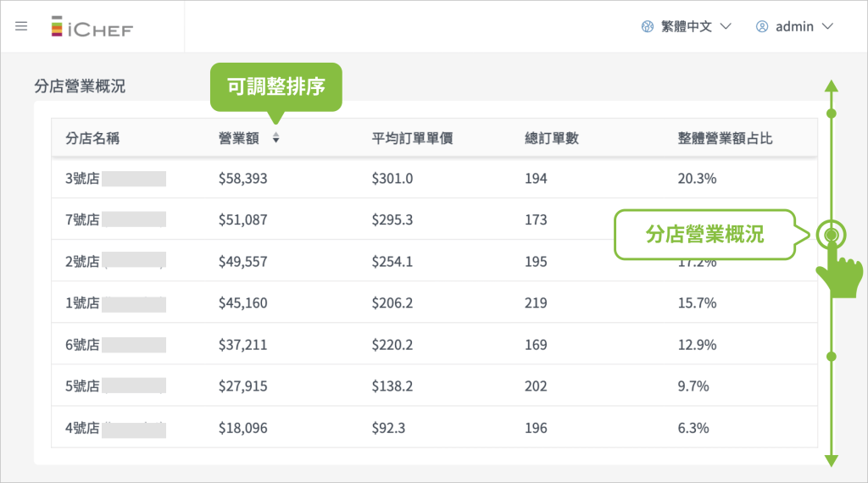The height and width of the screenshot is (483, 868).
Task: Click the 4號店 branch row
Action: click(x=82, y=428)
